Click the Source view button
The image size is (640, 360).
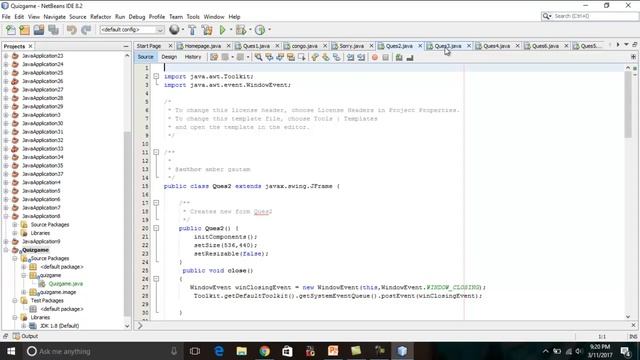point(145,57)
